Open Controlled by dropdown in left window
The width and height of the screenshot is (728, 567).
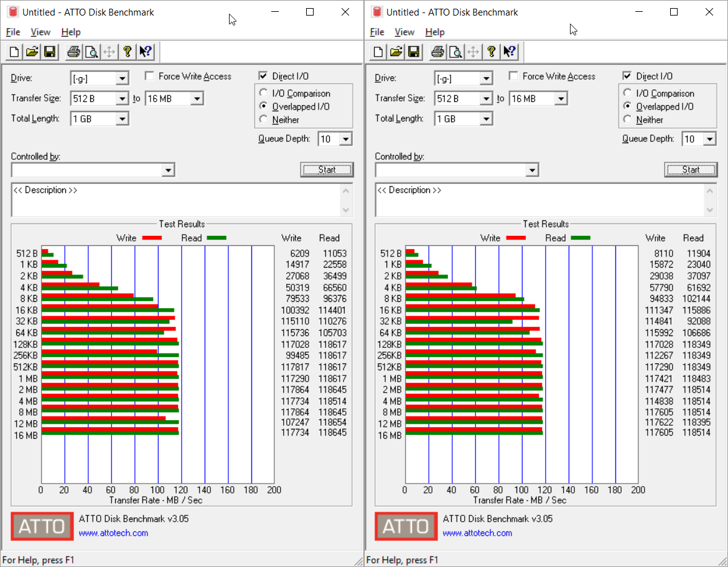(168, 171)
